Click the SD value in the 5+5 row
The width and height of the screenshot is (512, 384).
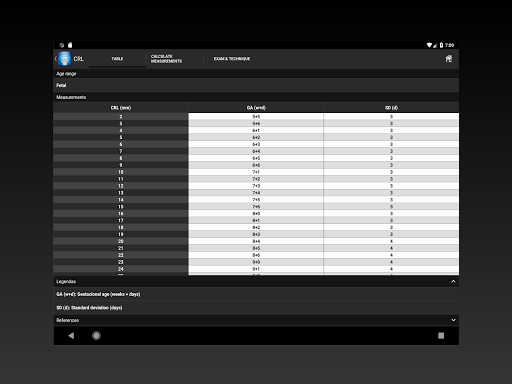[391, 117]
